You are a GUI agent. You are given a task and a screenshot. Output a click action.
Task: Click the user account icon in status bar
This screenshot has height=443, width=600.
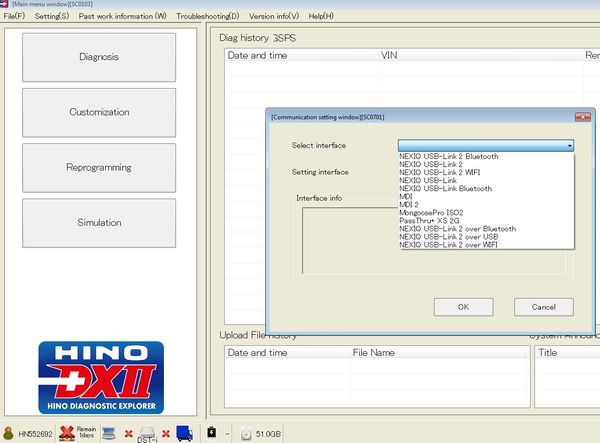pos(9,433)
